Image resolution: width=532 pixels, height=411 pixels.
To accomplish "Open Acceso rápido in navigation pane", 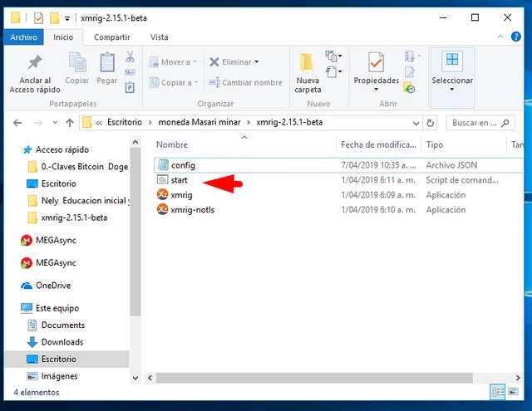I will [x=56, y=149].
